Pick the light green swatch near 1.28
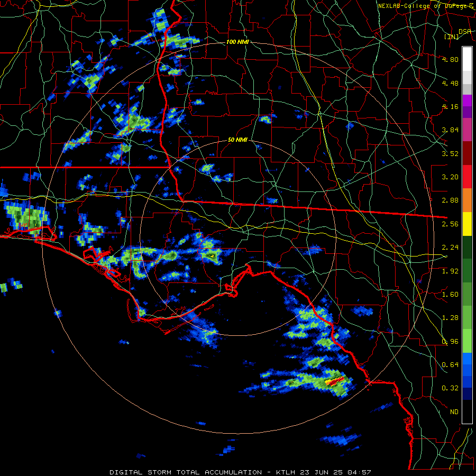Image resolution: width=476 pixels, height=476 pixels. tap(467, 317)
